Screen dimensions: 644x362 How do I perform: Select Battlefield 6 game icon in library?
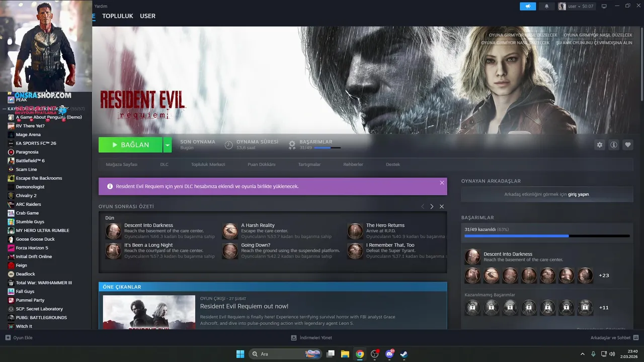(11, 161)
